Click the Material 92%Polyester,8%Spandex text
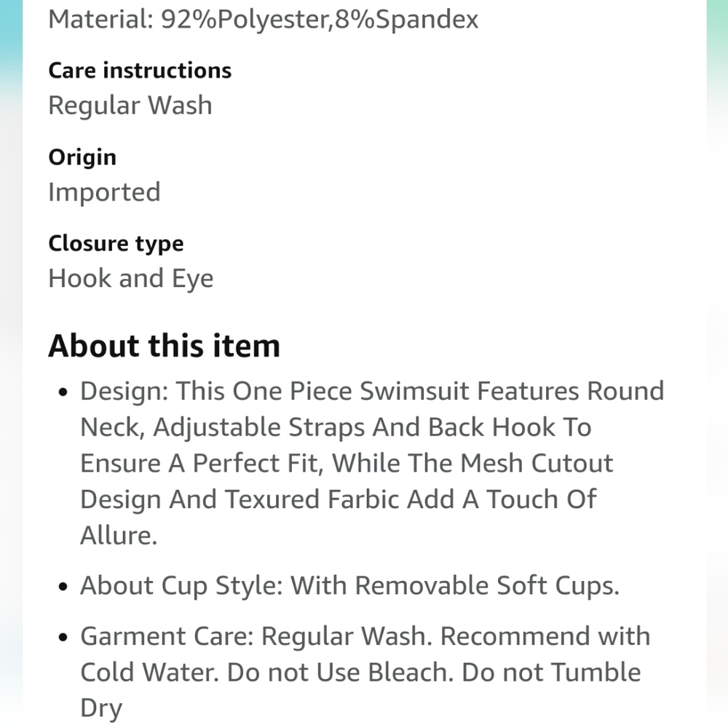728x728 pixels. coord(264,20)
